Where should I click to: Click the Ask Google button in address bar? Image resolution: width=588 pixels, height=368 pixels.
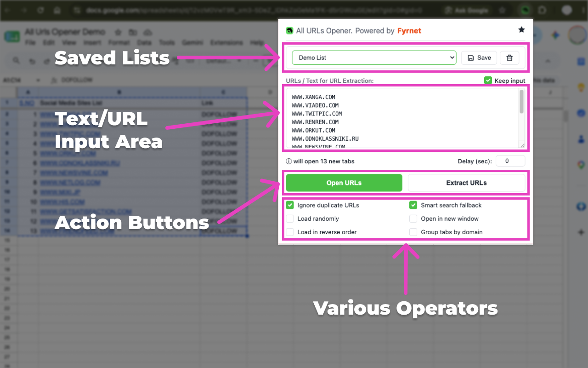(x=467, y=10)
